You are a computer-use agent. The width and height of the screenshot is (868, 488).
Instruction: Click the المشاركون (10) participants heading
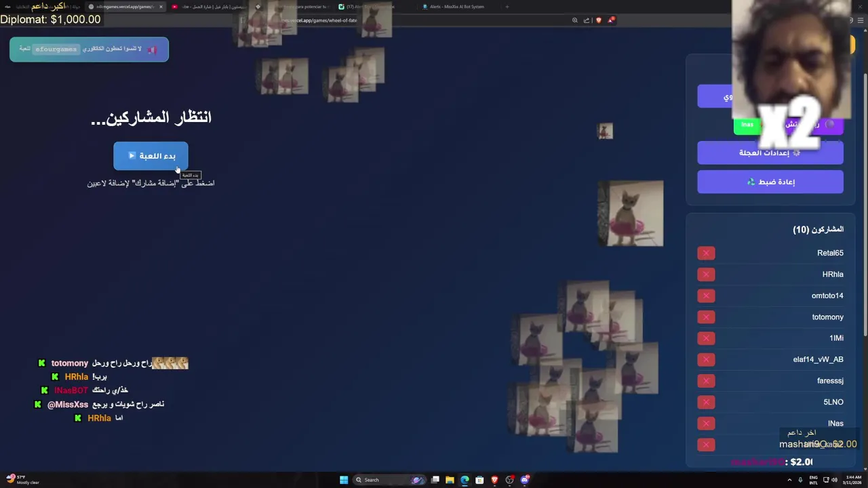[818, 230]
